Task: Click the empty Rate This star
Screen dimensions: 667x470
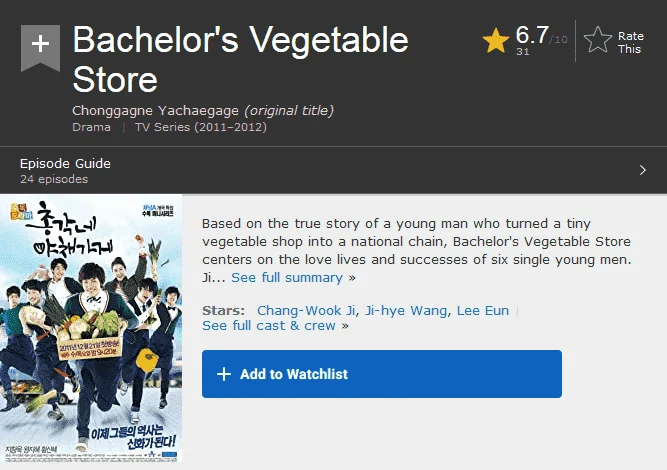Action: point(598,40)
